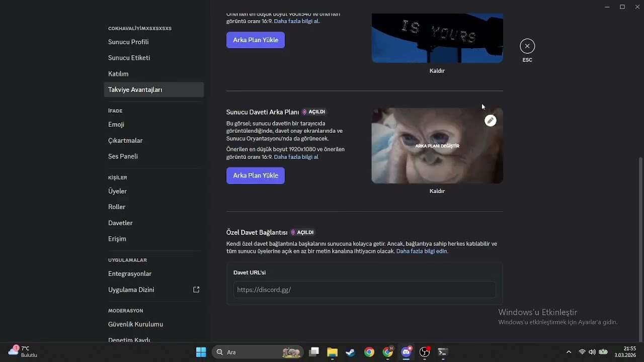Image resolution: width=644 pixels, height=362 pixels.
Task: Click monkey invite background thumbnail
Action: click(x=437, y=146)
